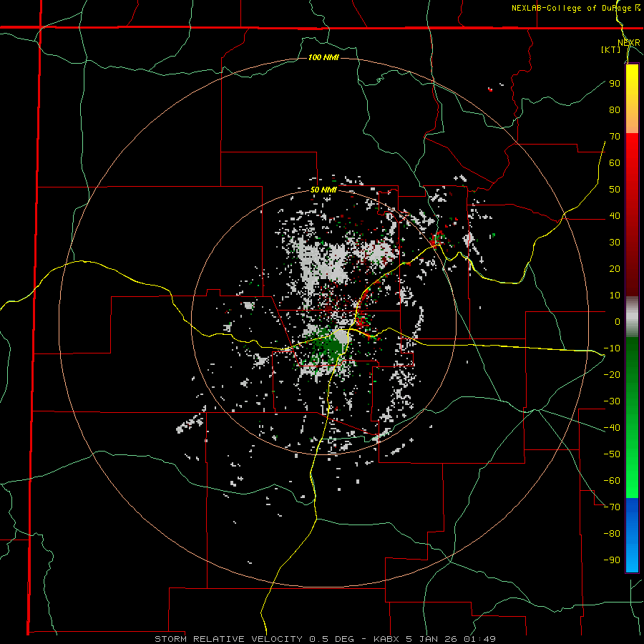Click the 60 value on the velocity scale
Viewport: 644px width, 644px height.
pyautogui.click(x=615, y=162)
